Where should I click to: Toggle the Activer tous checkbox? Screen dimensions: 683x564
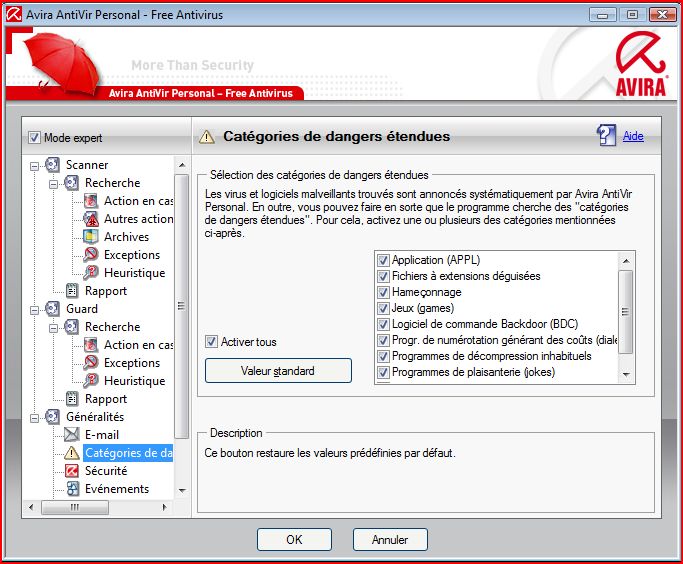click(211, 341)
